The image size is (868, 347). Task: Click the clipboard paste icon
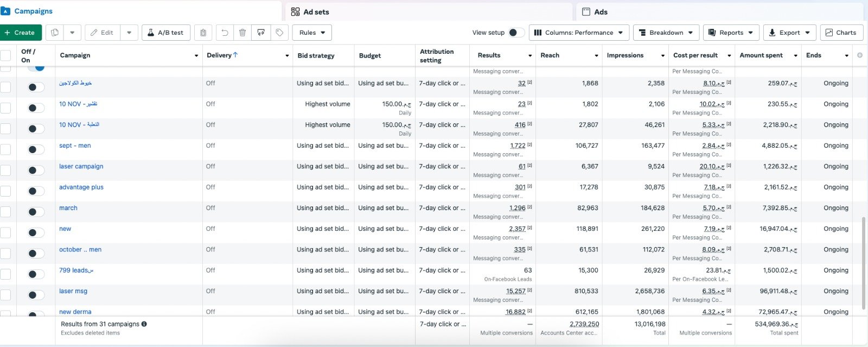coord(203,33)
